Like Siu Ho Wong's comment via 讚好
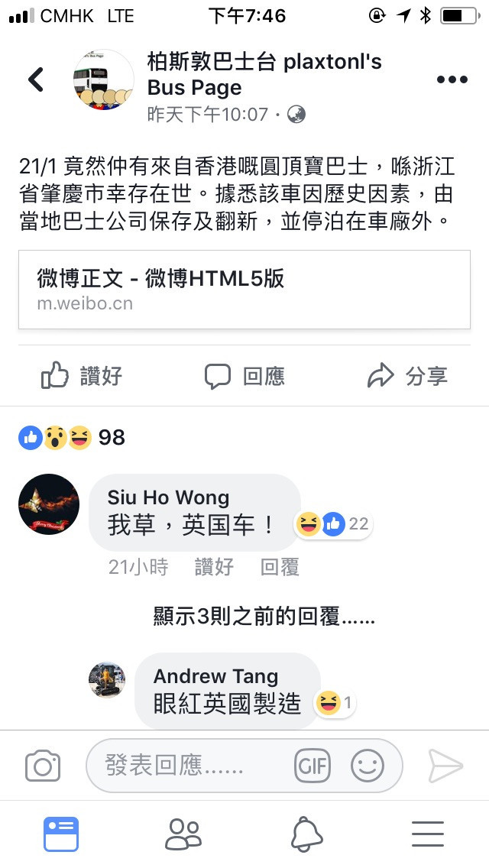 tap(214, 568)
